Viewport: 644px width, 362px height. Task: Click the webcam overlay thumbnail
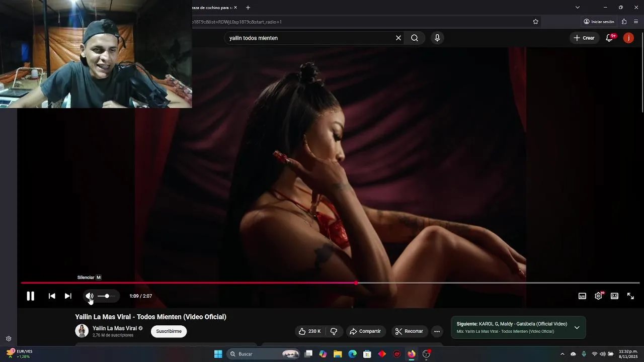pyautogui.click(x=96, y=54)
